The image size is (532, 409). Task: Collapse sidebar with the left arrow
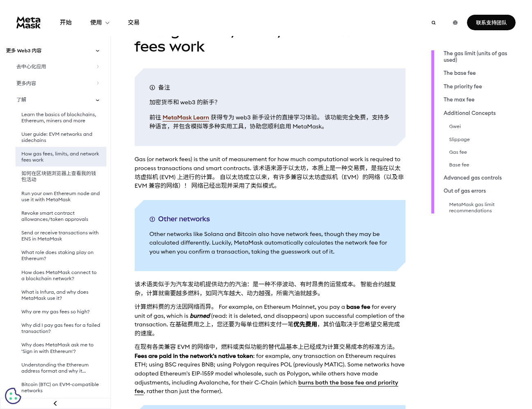pyautogui.click(x=55, y=403)
